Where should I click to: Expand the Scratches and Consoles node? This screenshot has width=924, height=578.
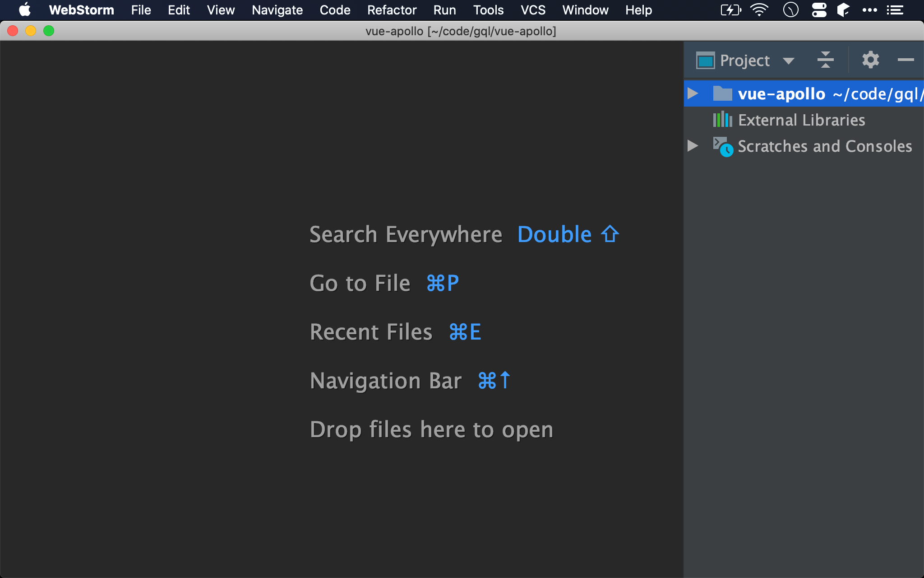(693, 145)
